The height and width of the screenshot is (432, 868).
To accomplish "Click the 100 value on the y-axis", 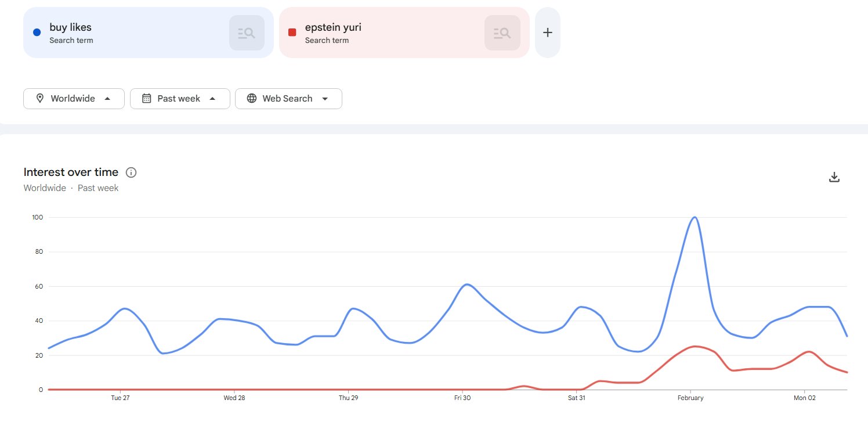I will 38,217.
